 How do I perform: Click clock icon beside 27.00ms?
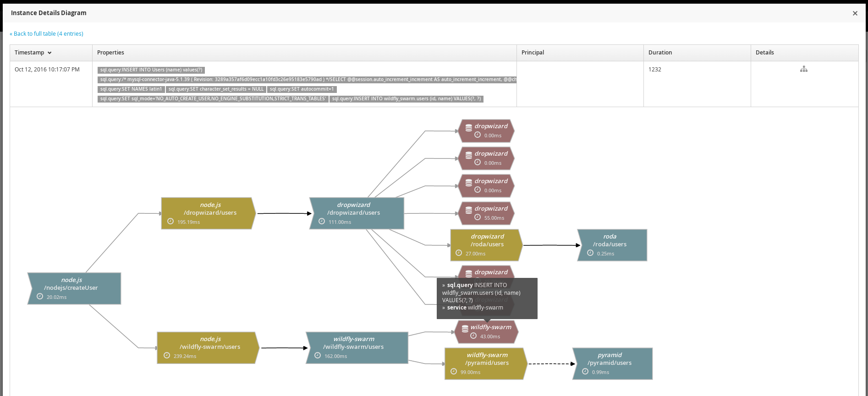459,253
